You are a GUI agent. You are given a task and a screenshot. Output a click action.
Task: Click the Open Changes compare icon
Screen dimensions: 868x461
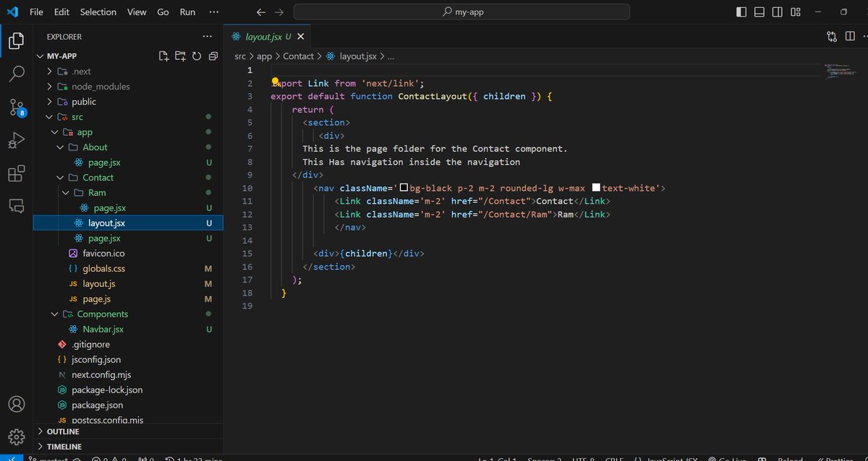point(832,36)
